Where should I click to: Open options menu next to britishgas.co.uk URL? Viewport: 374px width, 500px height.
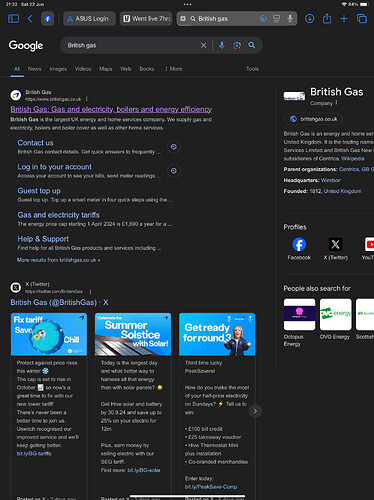pos(87,99)
